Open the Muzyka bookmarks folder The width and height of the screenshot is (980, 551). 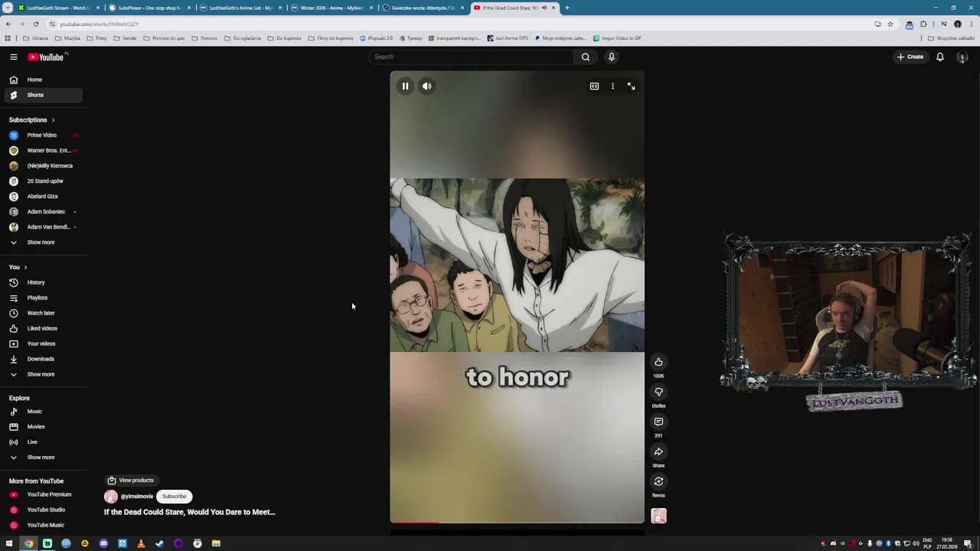coord(67,37)
